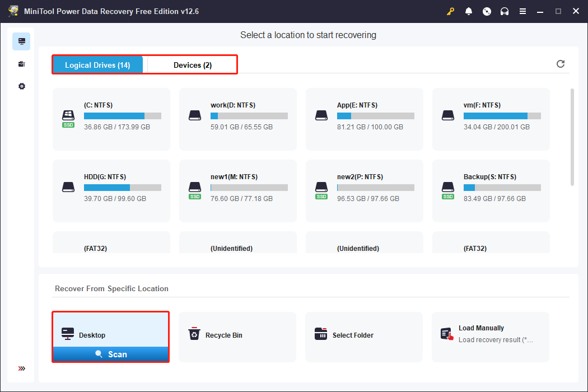588x392 pixels.
Task: Open the license key registration icon
Action: click(x=451, y=11)
